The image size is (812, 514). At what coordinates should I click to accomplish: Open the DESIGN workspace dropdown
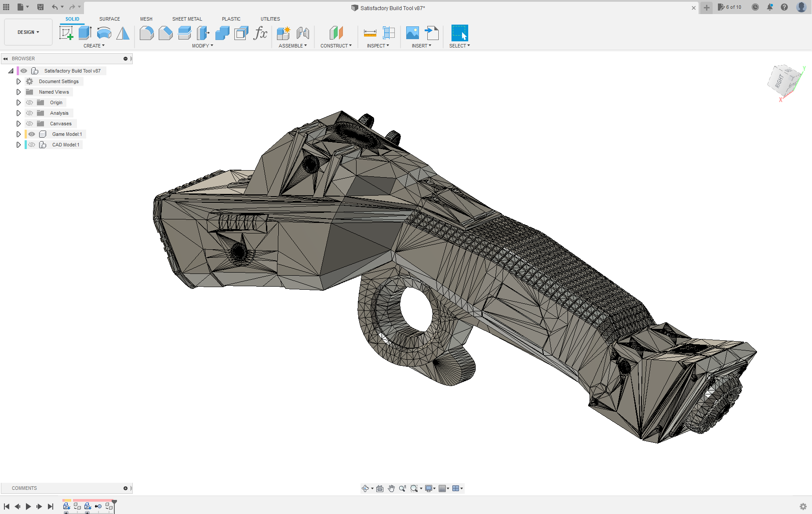coord(28,32)
